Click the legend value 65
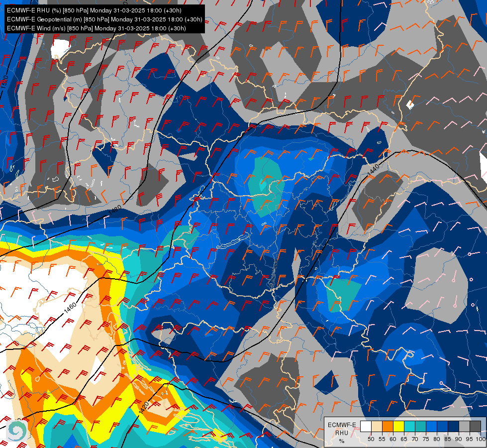487x448 pixels. click(404, 439)
